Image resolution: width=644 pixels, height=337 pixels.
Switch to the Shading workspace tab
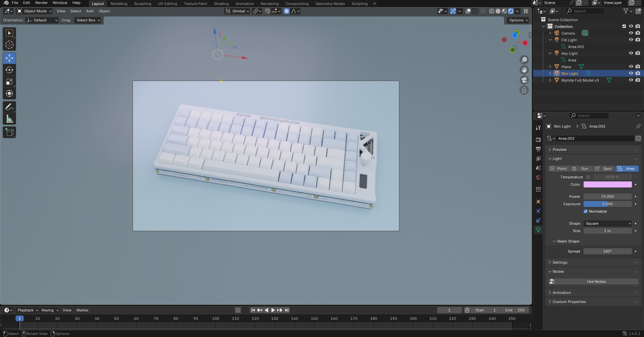pos(221,4)
